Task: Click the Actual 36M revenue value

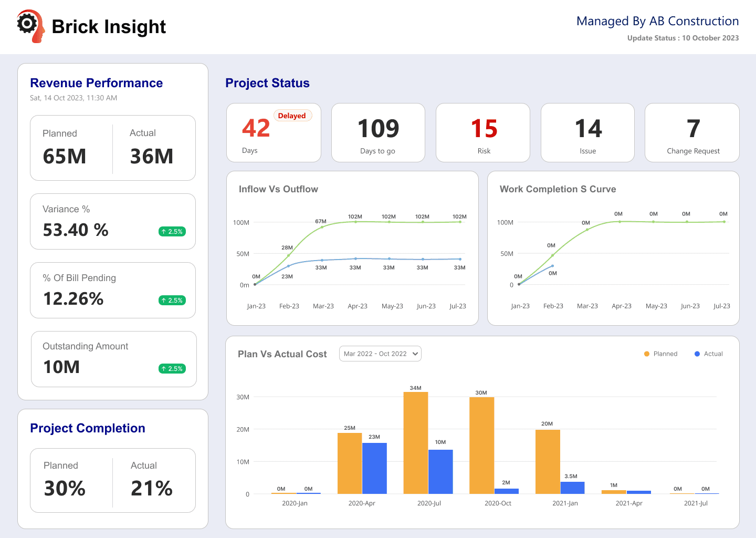Action: pos(152,157)
